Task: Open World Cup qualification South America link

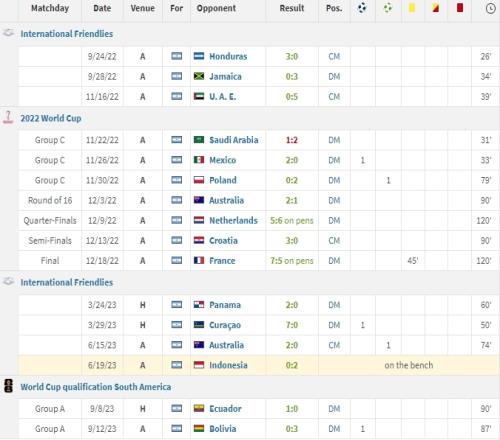Action: click(96, 387)
